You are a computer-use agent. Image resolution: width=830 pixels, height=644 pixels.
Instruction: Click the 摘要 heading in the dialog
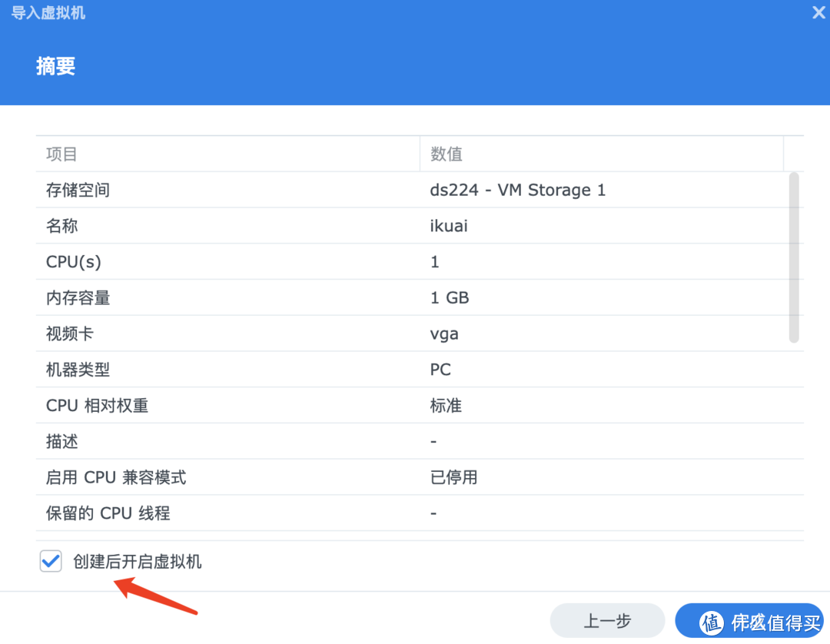click(55, 66)
